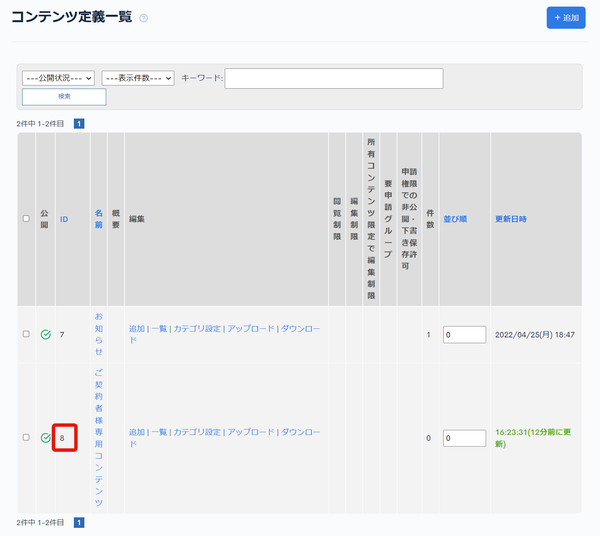Click the ID value 7
The width and height of the screenshot is (600, 536).
point(62,335)
